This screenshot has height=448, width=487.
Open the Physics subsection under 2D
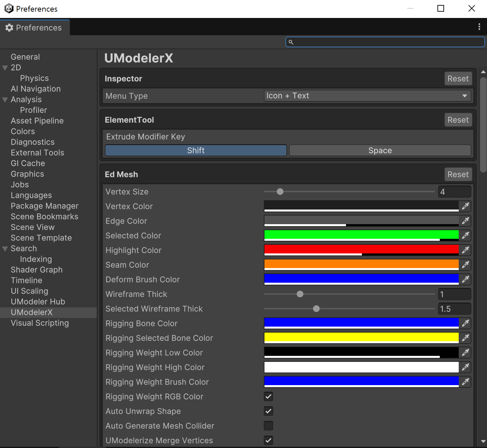tap(34, 78)
